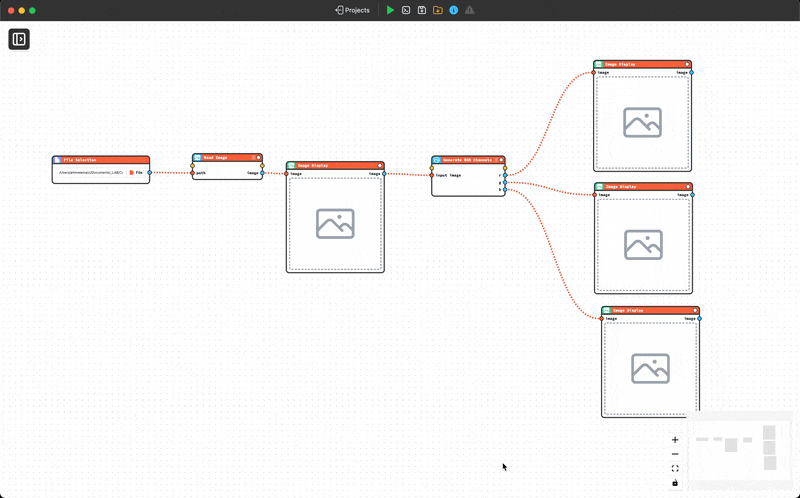Zoom in with the plus control
The height and width of the screenshot is (498, 800).
675,440
